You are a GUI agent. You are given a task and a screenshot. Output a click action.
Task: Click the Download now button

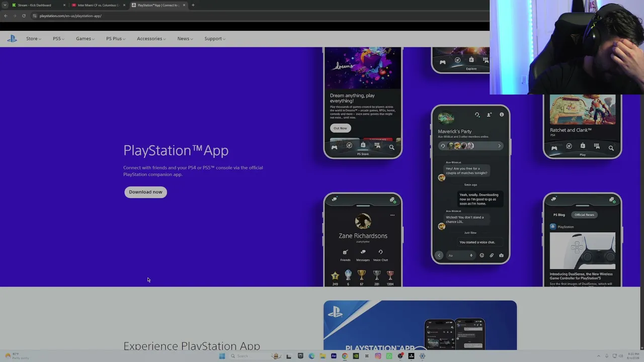145,192
